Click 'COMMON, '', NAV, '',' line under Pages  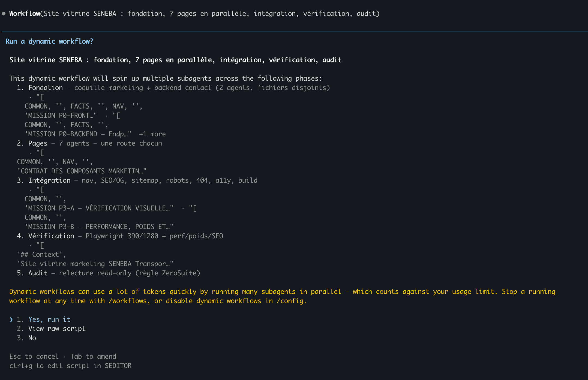point(55,162)
